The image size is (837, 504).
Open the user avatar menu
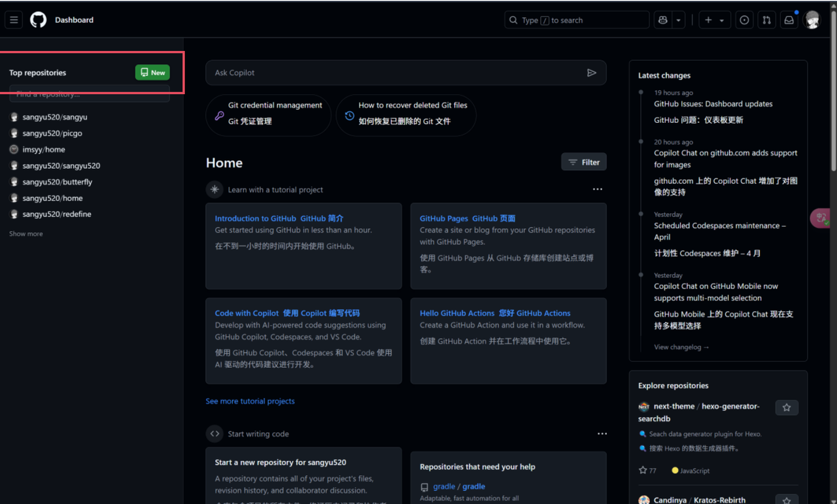813,20
